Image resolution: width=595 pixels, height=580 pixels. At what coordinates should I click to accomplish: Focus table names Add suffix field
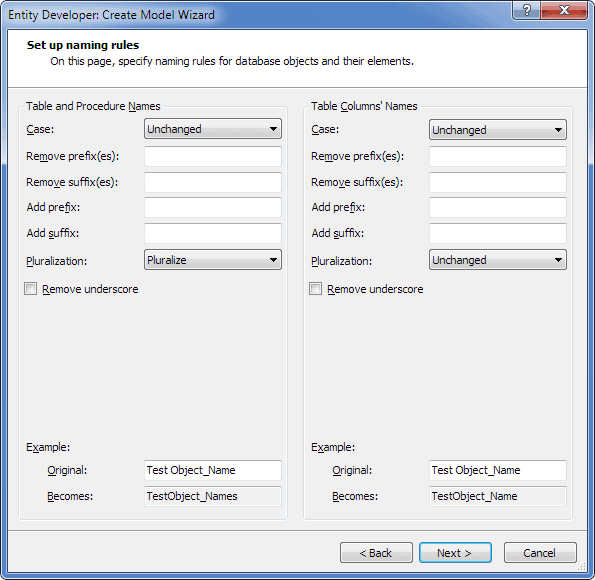213,233
